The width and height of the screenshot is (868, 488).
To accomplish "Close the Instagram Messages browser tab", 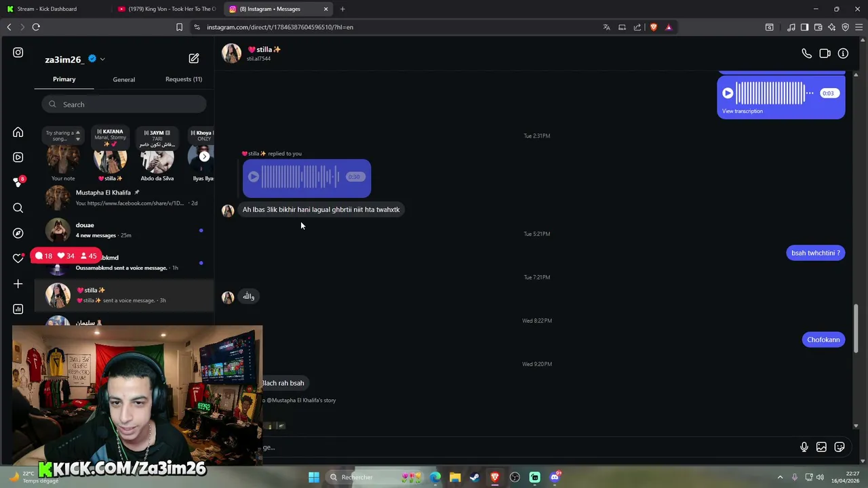I will pos(325,9).
